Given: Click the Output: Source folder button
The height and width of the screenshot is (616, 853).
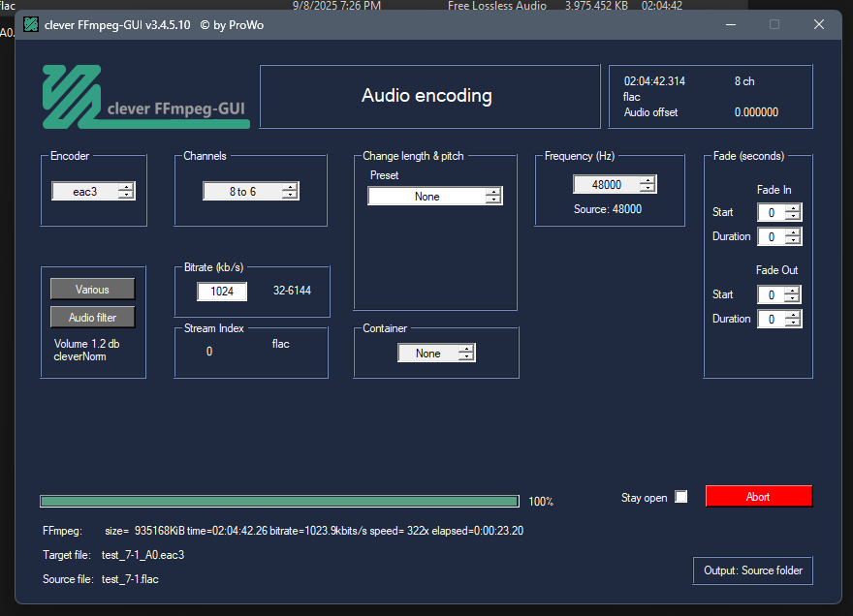Looking at the screenshot, I should pyautogui.click(x=753, y=570).
